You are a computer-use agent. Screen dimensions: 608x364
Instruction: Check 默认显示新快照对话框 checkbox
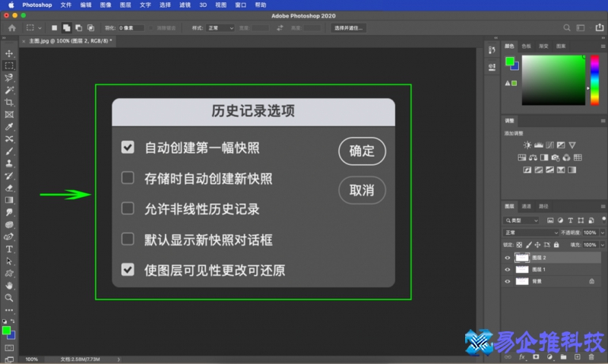tap(128, 239)
